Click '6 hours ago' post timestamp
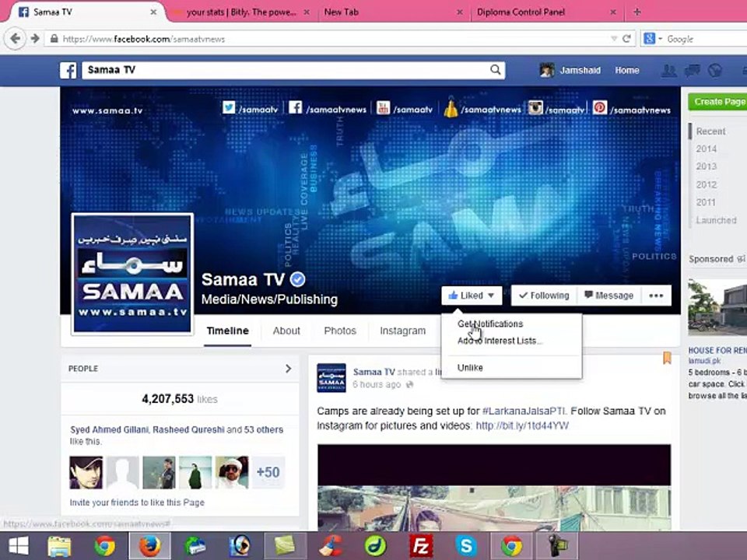 point(377,384)
